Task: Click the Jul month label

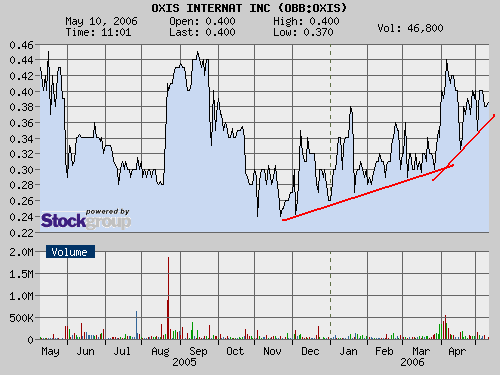Action: (122, 352)
